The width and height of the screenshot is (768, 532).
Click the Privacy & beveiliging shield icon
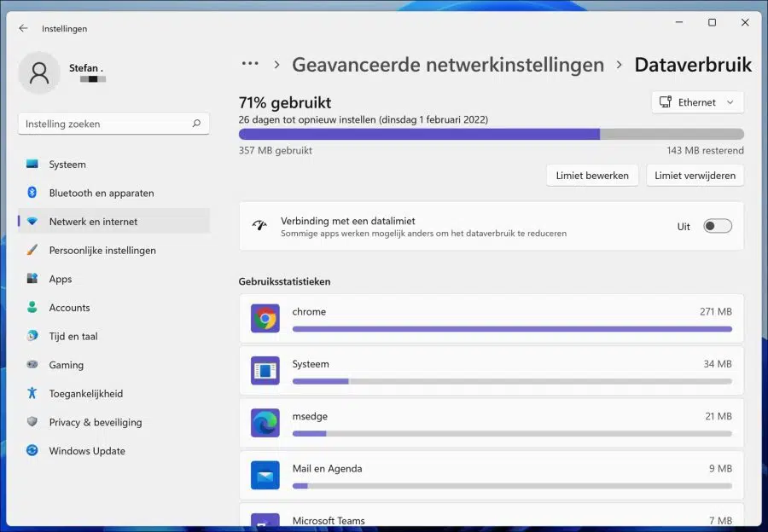(x=32, y=421)
